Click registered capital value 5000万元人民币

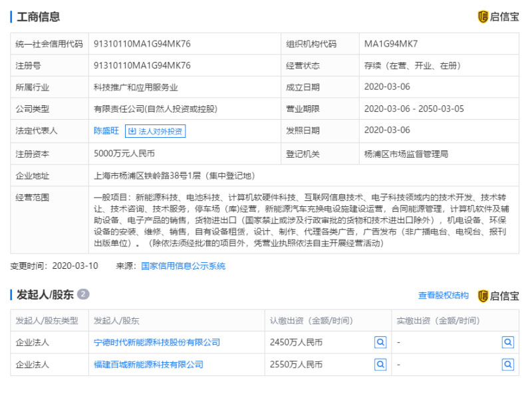[x=124, y=154]
